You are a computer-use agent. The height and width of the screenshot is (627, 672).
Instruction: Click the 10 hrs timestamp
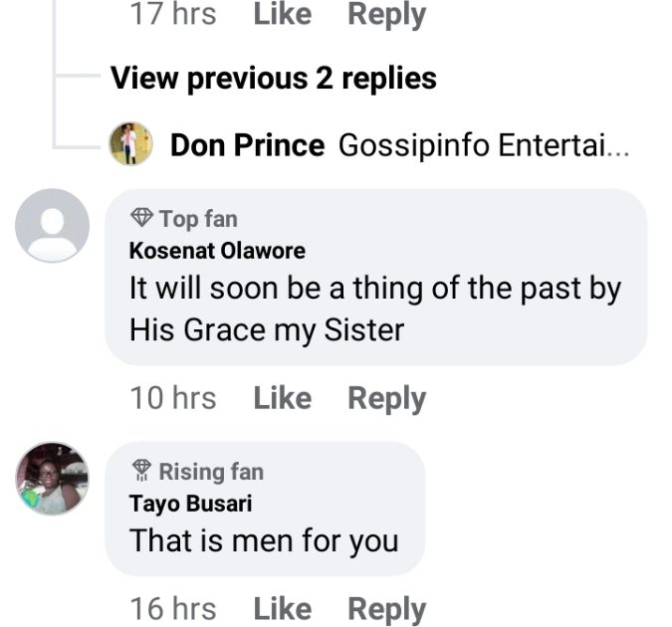pos(173,398)
